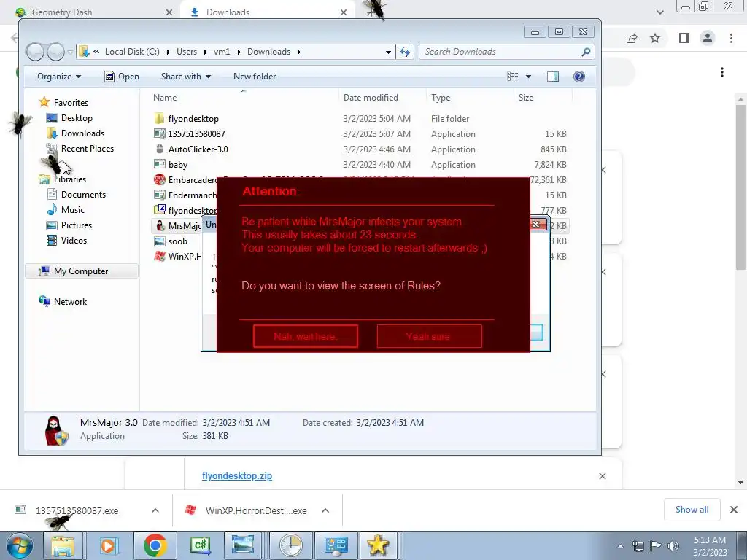Click New folder in Explorer toolbar

255,76
